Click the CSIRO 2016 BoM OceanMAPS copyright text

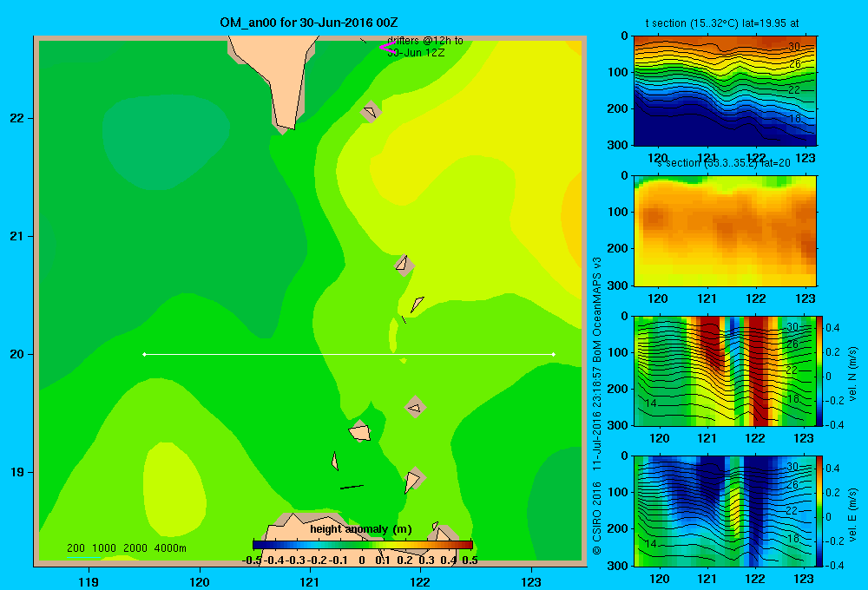point(597,406)
